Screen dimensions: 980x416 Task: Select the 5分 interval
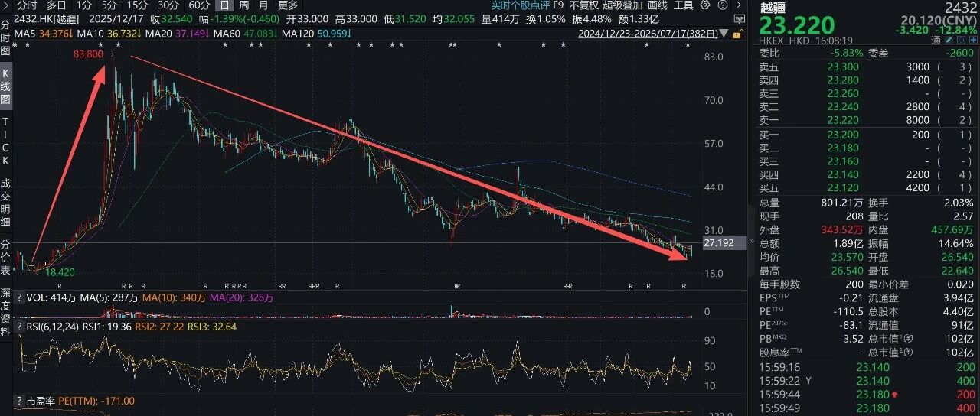pyautogui.click(x=110, y=5)
